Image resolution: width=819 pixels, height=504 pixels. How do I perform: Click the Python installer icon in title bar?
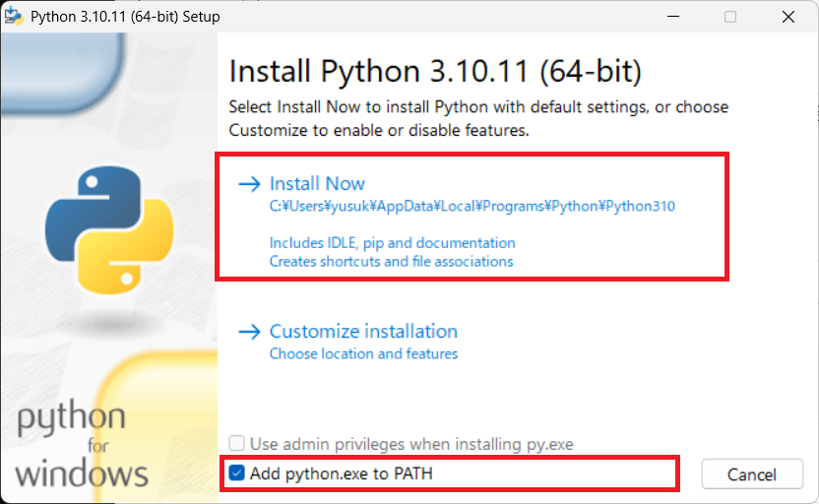(16, 17)
